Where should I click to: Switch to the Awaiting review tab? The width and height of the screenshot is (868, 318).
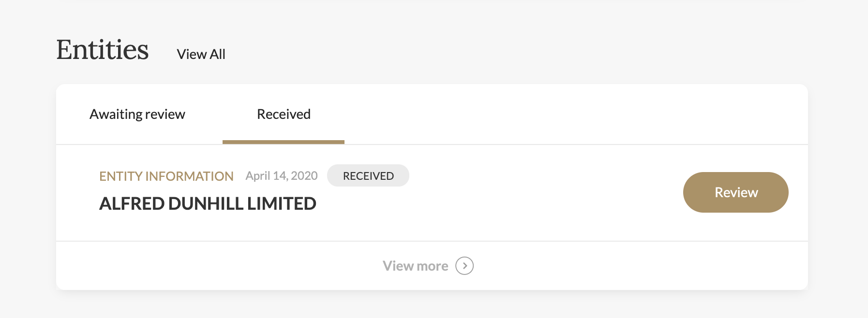[137, 114]
